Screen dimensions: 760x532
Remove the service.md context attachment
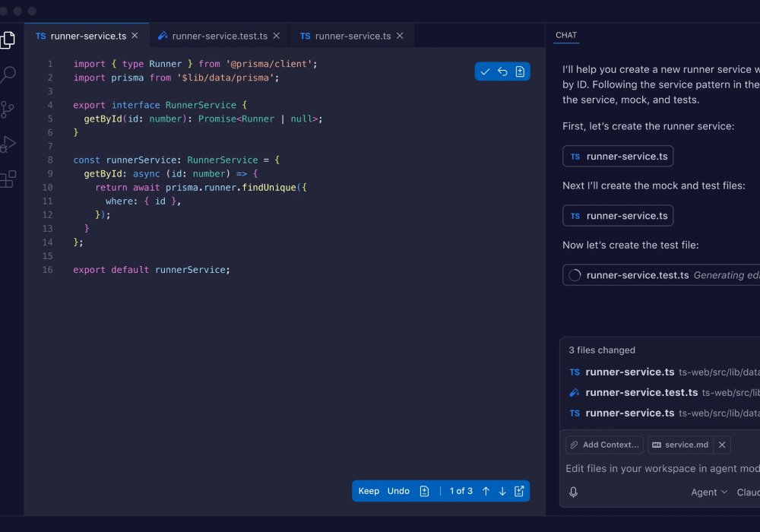723,445
